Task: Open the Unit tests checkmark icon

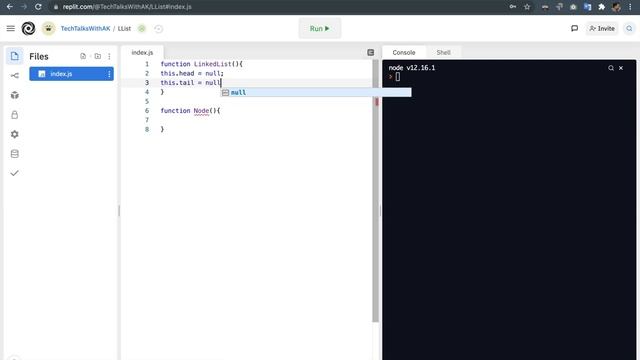Action: 15,173
